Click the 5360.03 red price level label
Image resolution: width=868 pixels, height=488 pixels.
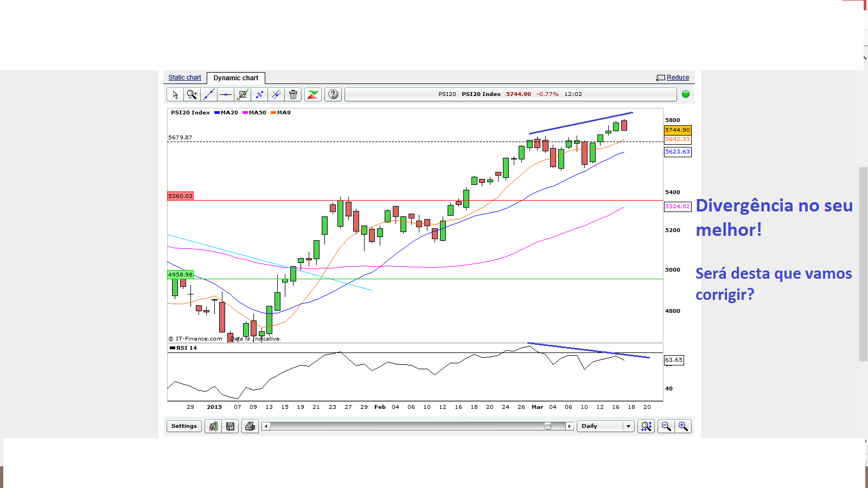(x=180, y=196)
